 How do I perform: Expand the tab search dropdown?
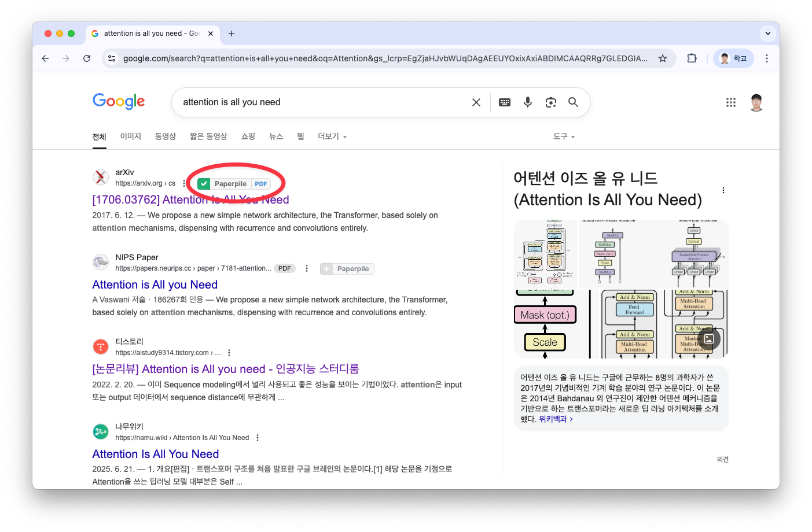tap(768, 34)
